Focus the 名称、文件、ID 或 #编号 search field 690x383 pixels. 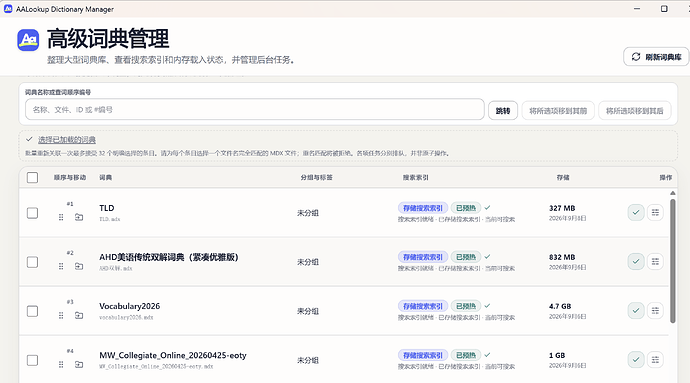(x=255, y=110)
